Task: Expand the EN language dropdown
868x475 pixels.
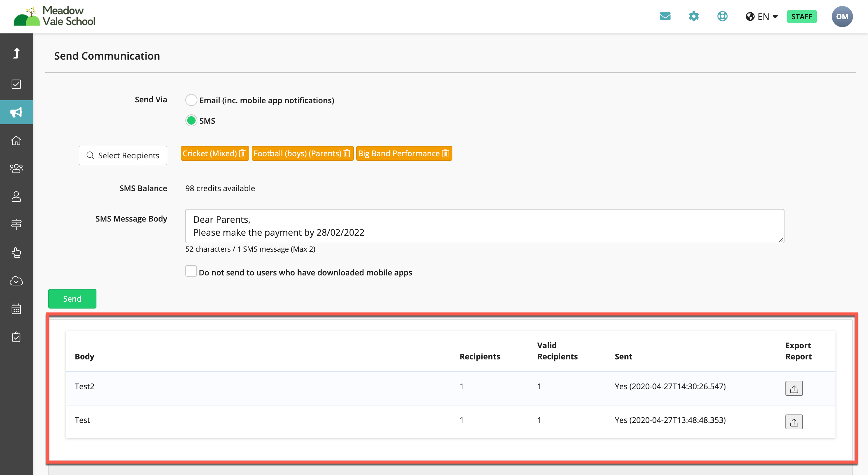Action: 762,17
